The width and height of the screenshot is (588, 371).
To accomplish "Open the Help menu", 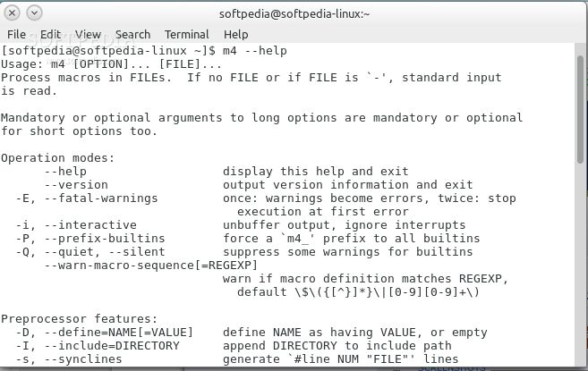I will coord(236,35).
